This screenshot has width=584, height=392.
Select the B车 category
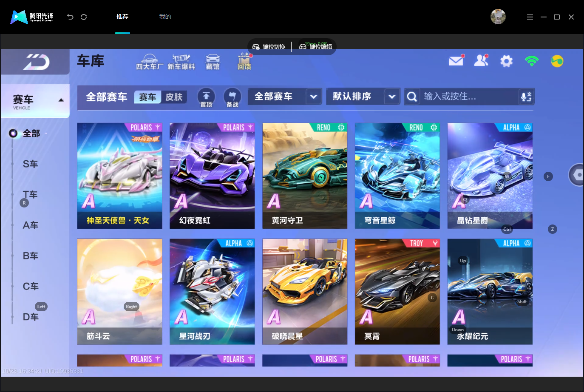[x=30, y=256]
